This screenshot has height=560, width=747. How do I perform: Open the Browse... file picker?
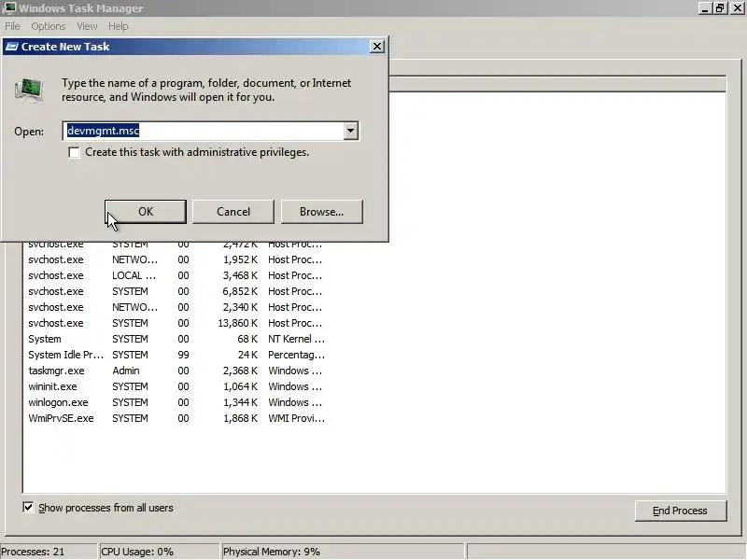pyautogui.click(x=321, y=212)
